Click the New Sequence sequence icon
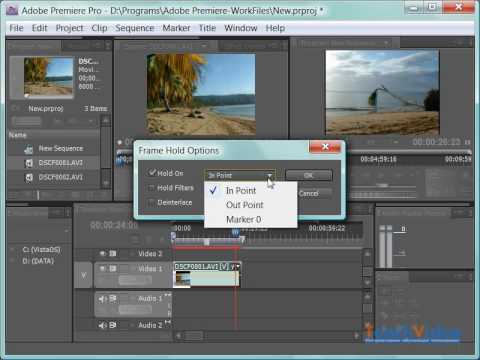This screenshot has height=360, width=480. [x=29, y=149]
